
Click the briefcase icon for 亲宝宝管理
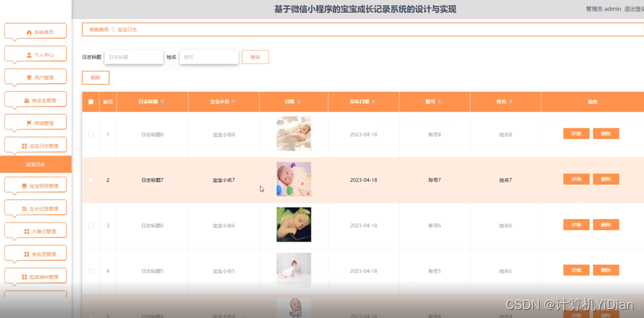pyautogui.click(x=27, y=100)
